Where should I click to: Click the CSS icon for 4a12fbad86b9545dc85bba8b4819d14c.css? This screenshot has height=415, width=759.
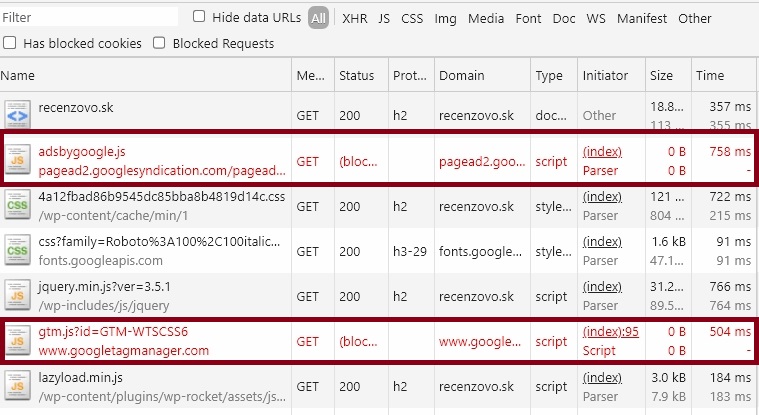17,204
